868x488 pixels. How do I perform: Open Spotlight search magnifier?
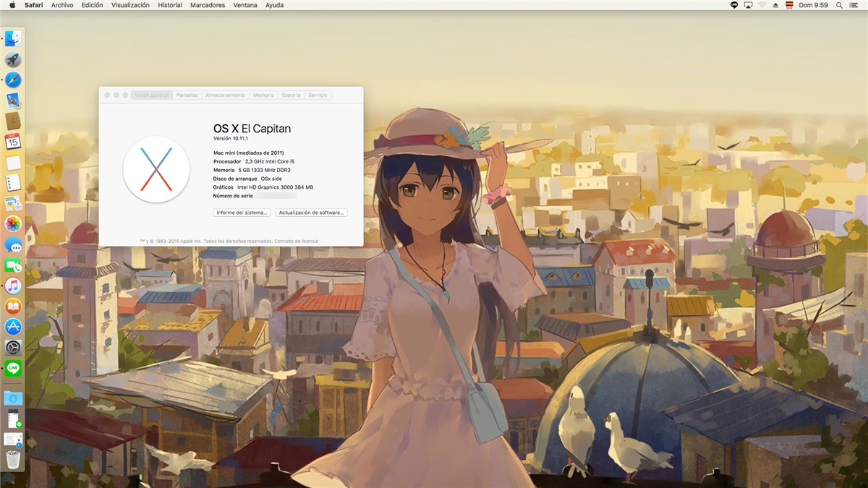point(839,5)
